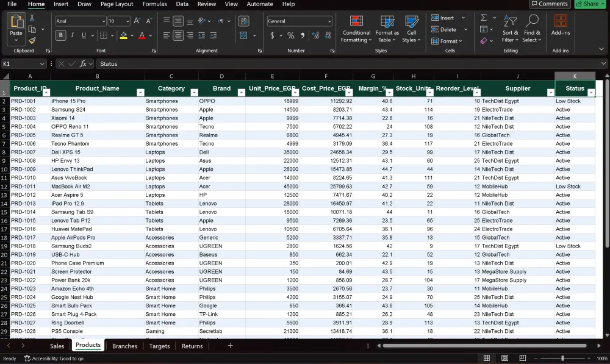This screenshot has height=364, width=610.
Task: Toggle Underline formatting
Action: pyautogui.click(x=84, y=35)
